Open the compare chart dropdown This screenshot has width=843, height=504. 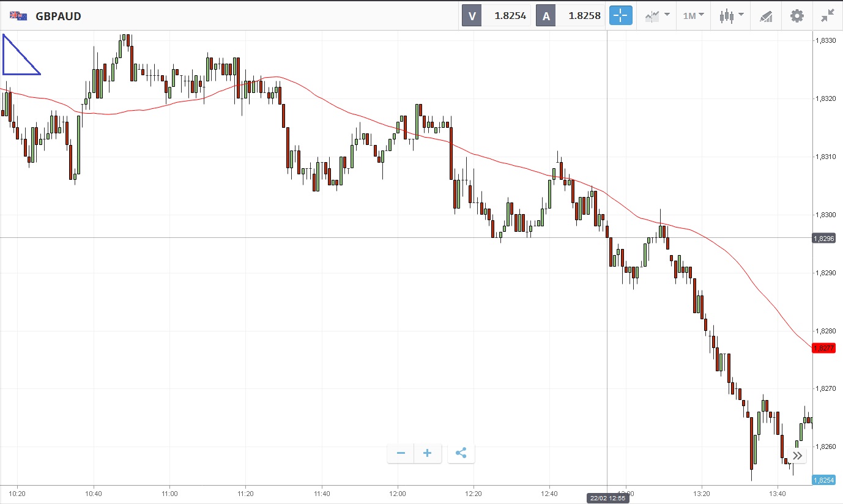657,16
